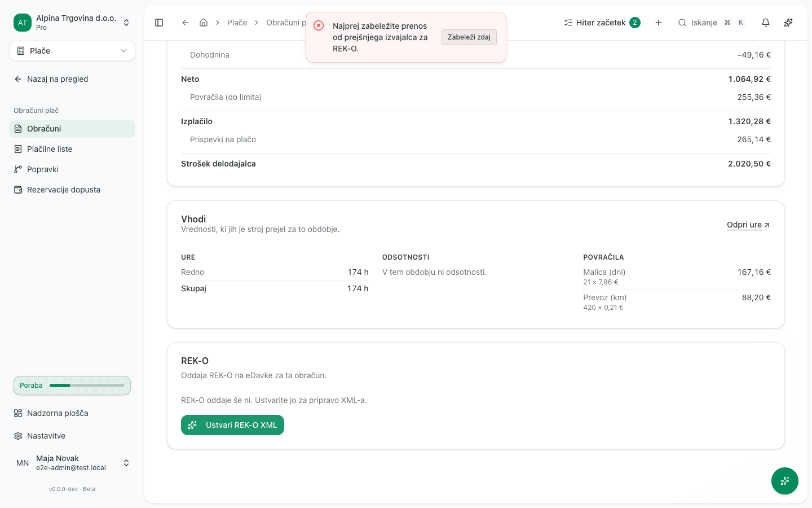The image size is (812, 508).
Task: Click the Izplačilo amount 1.320,28 €
Action: [749, 121]
